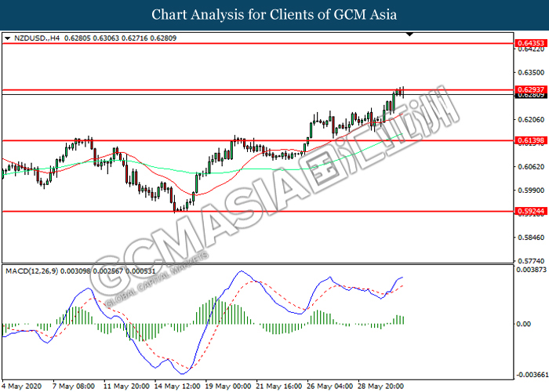This screenshot has height=392, width=549.
Task: Click the 0.57740 price axis value
Action: (x=531, y=261)
